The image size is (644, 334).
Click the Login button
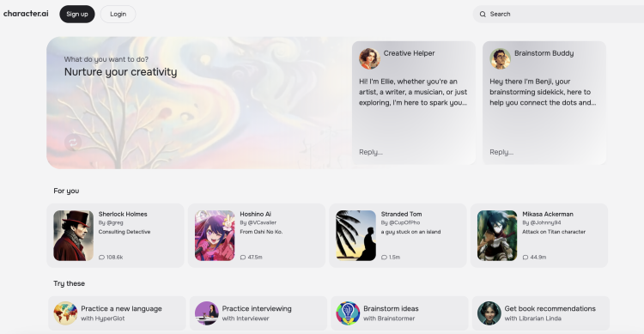tap(118, 14)
